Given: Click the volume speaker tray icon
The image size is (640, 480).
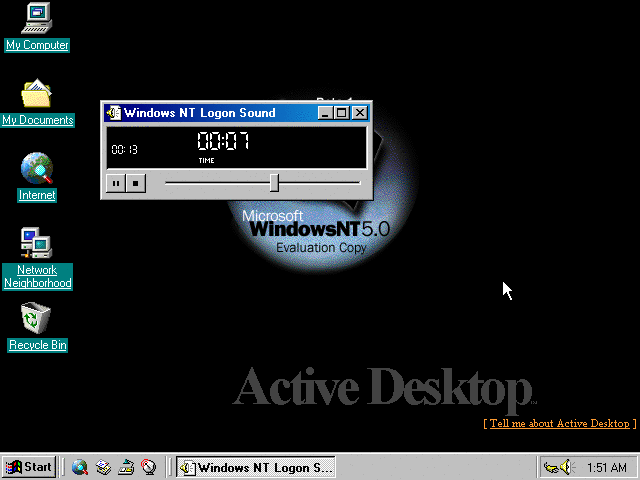Looking at the screenshot, I should pyautogui.click(x=566, y=467).
